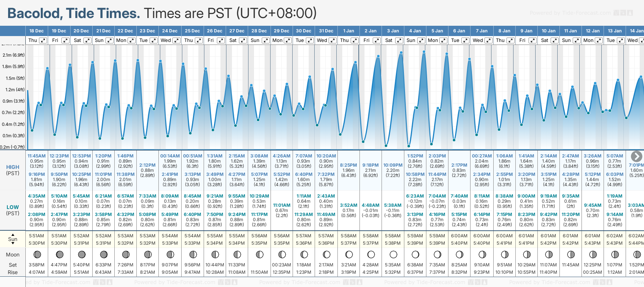Viewport: 644px width, 287px height.
Task: Click the moon phase icon for 18 Dec
Action: click(x=37, y=254)
